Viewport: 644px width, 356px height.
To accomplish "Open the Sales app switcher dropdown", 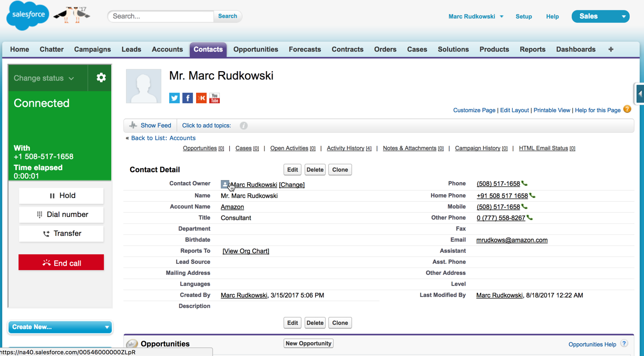I will [x=600, y=16].
